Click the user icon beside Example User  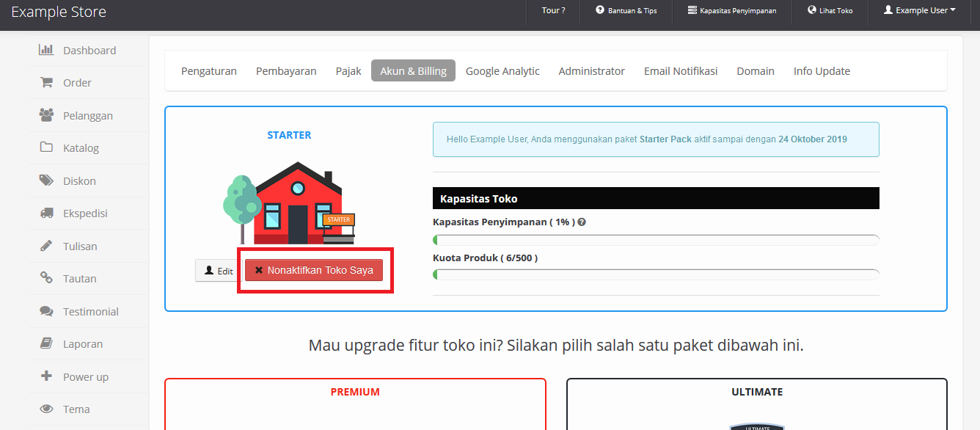point(888,10)
